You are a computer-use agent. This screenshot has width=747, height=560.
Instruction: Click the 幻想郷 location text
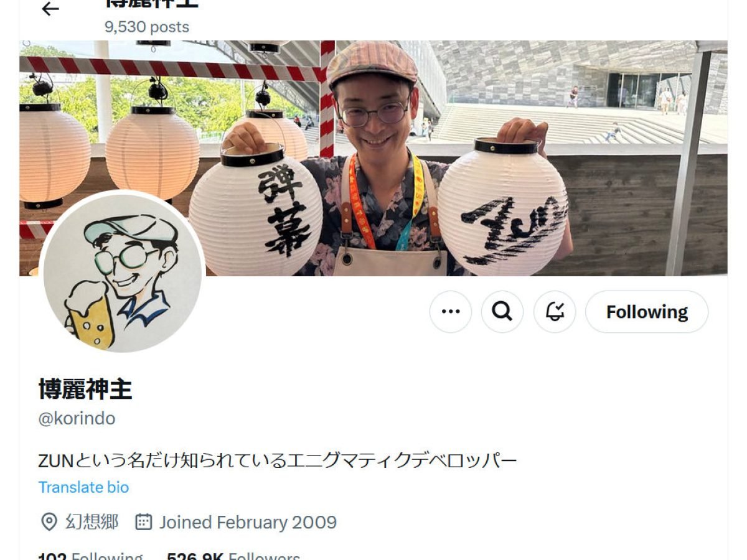(92, 522)
